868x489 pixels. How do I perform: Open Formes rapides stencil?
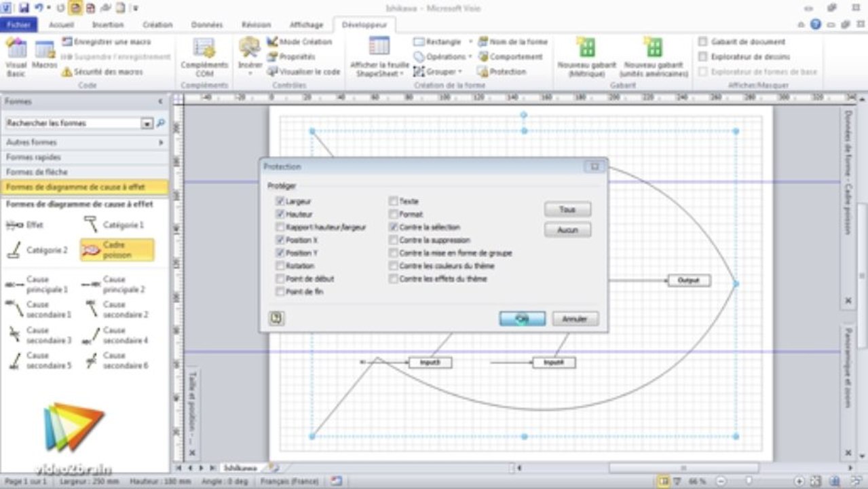click(x=84, y=157)
